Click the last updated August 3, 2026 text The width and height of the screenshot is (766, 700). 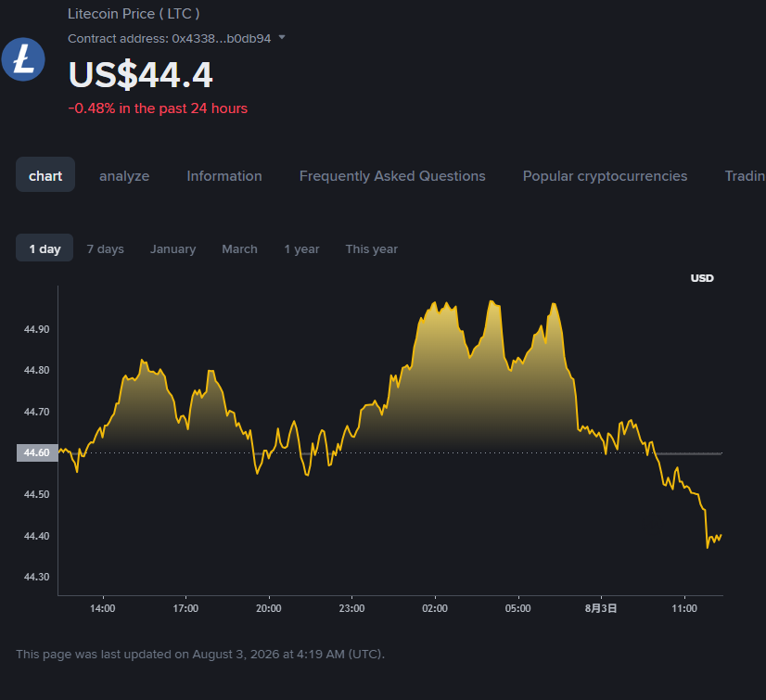tap(200, 654)
